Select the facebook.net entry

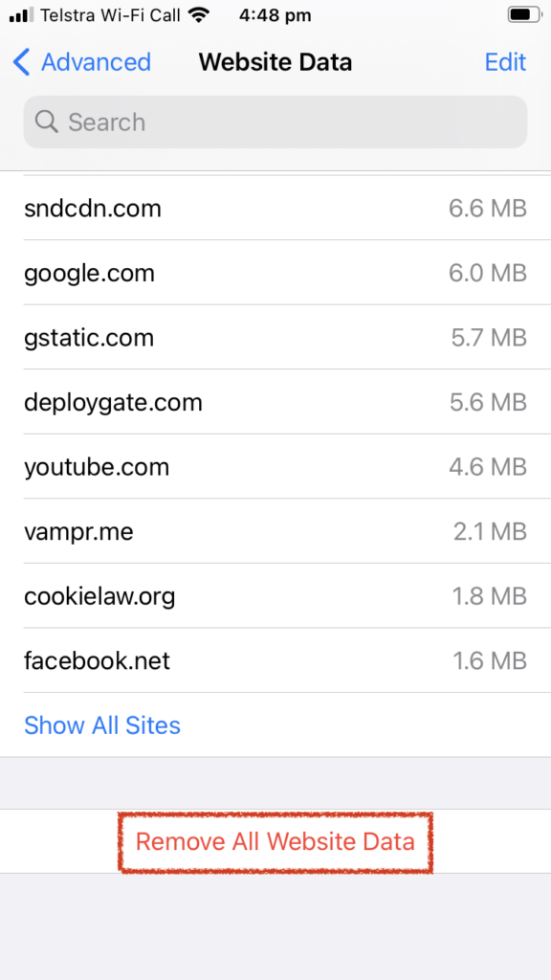pos(275,660)
